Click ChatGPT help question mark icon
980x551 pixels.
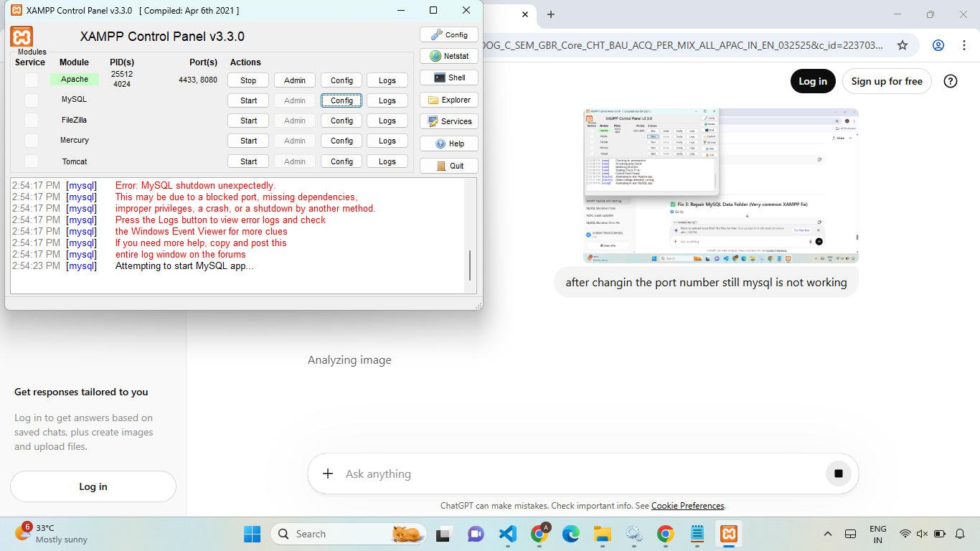(951, 81)
